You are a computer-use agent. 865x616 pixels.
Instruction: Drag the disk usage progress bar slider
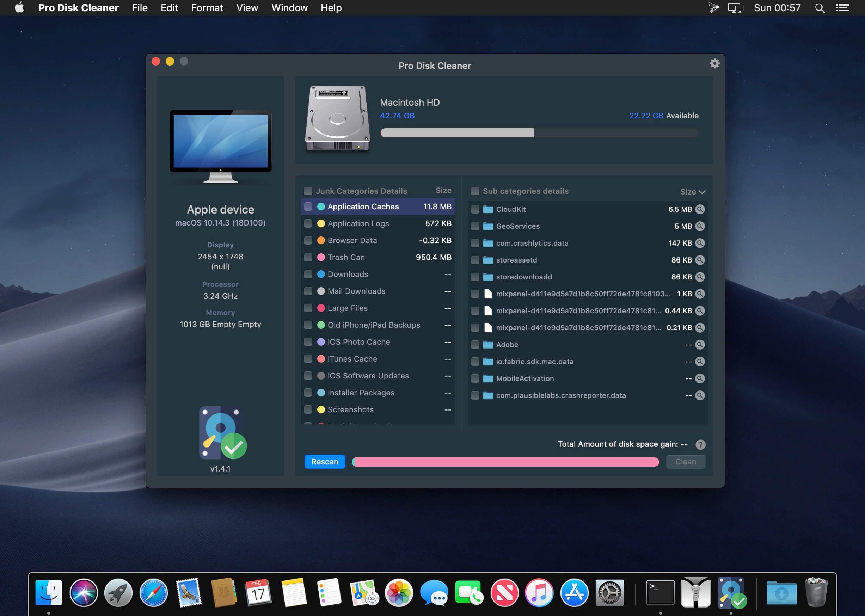[534, 133]
